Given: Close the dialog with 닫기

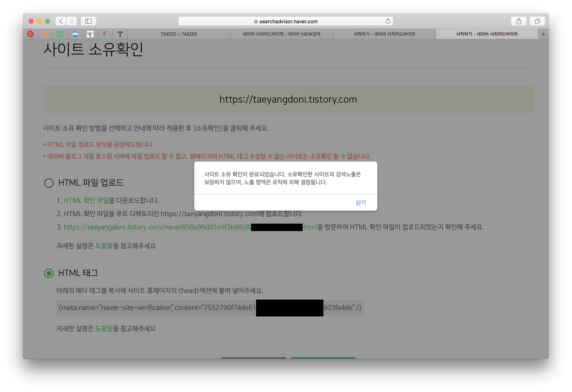Looking at the screenshot, I should click(x=361, y=203).
